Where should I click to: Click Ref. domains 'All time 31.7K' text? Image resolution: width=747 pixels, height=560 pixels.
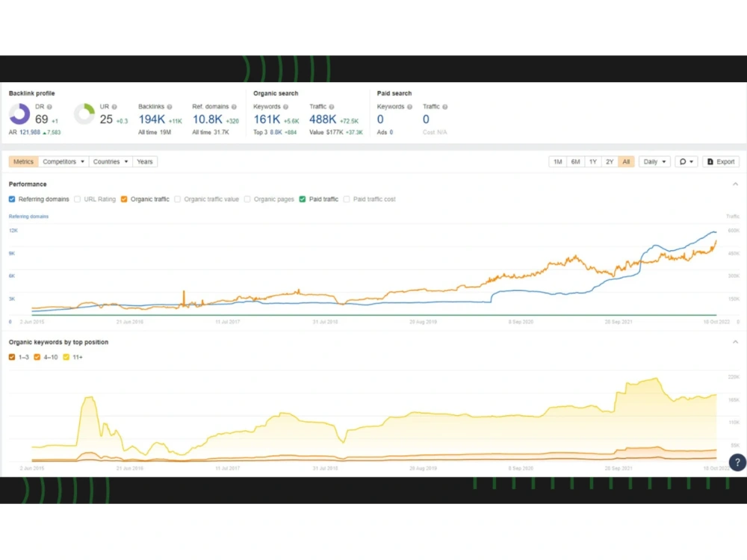(211, 132)
